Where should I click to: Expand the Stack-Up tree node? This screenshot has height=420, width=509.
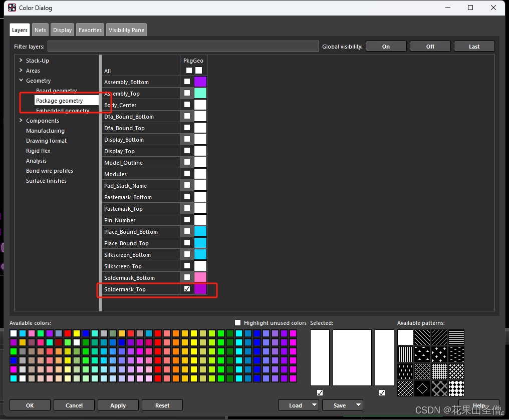coord(21,61)
